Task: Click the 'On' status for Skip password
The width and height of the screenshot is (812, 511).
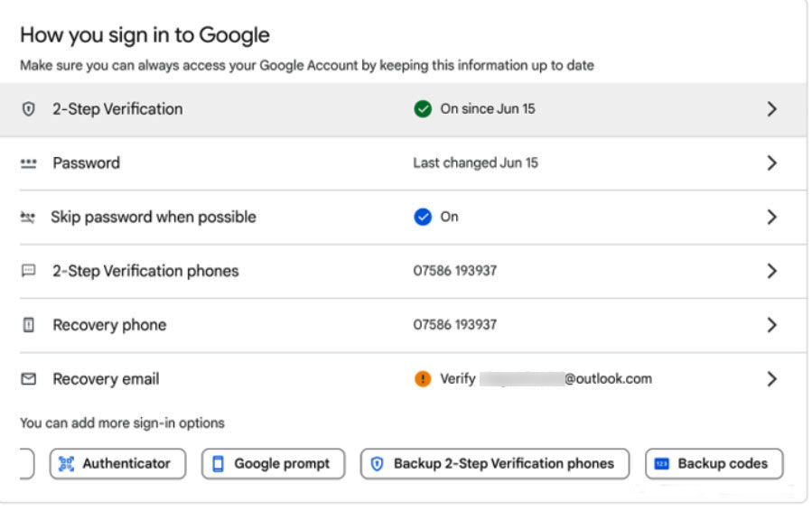Action: pyautogui.click(x=449, y=217)
